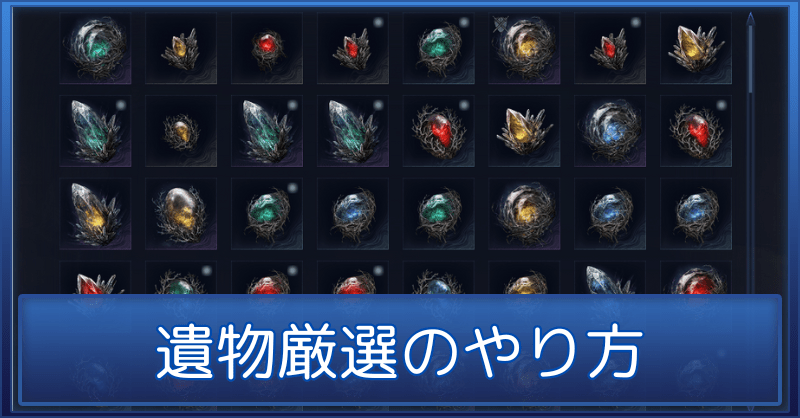Screen dimensions: 800x418
Task: Select the blue relic ending the third row
Action: click(x=695, y=214)
